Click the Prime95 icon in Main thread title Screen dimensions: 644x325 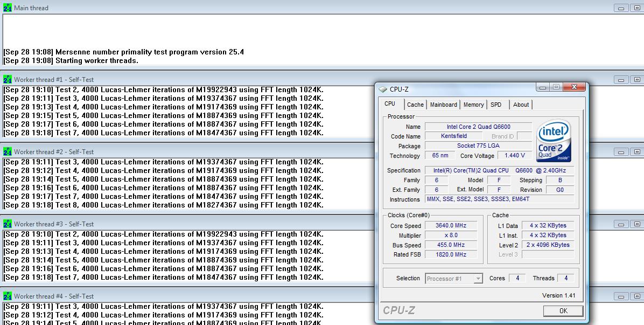coord(8,8)
